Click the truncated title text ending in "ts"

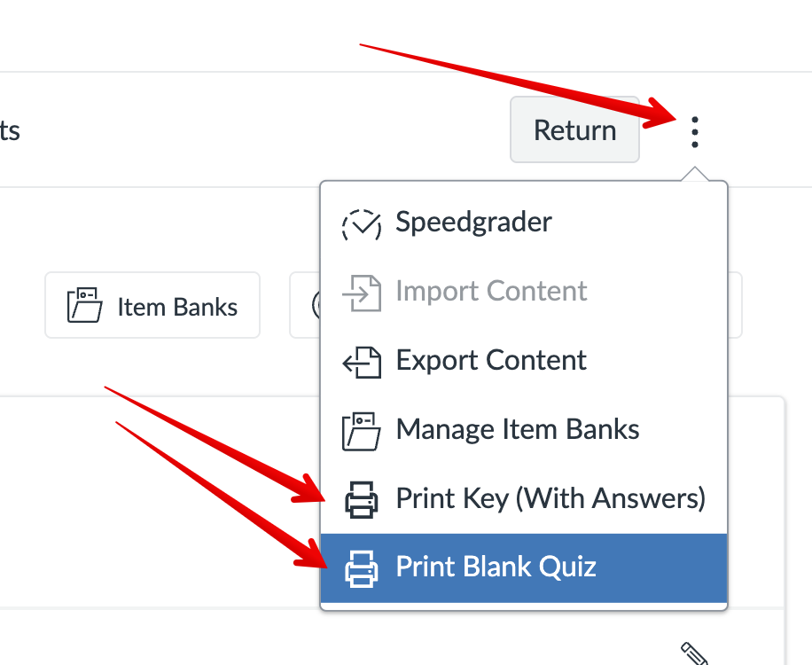[x=9, y=131]
